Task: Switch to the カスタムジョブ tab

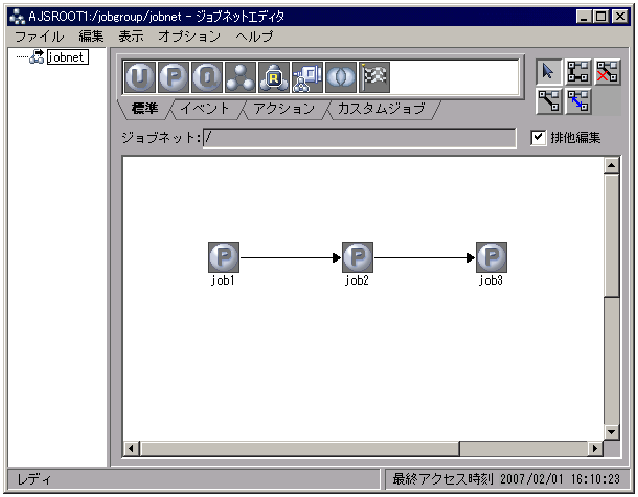Action: 382,109
